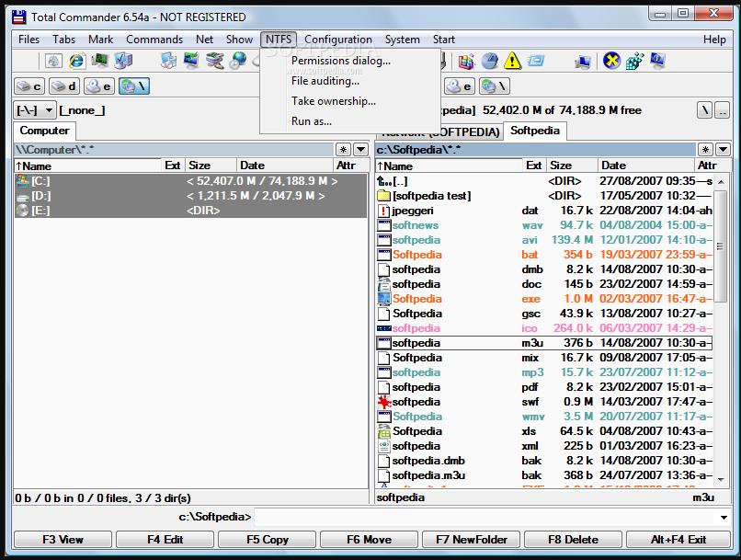
Task: Click F4 Edit button
Action: [165, 540]
